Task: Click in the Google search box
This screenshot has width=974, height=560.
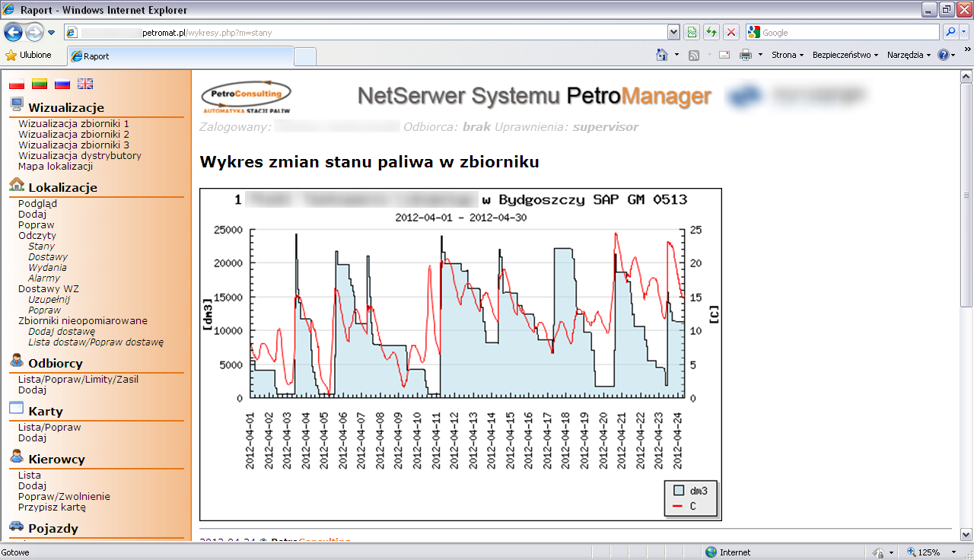Action: (x=843, y=33)
